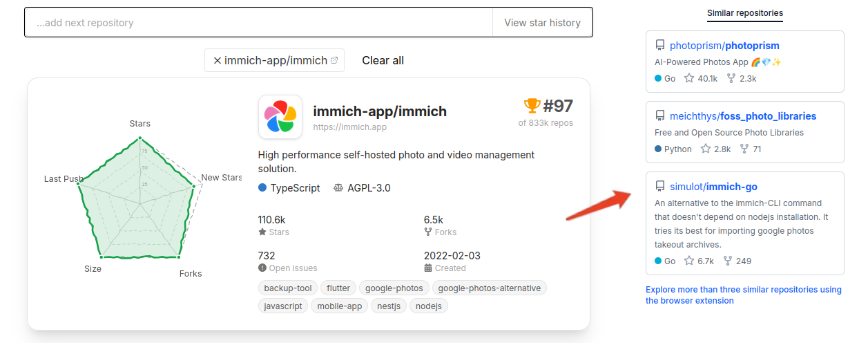
Task: Click the backup-tool topic tag
Action: 288,288
